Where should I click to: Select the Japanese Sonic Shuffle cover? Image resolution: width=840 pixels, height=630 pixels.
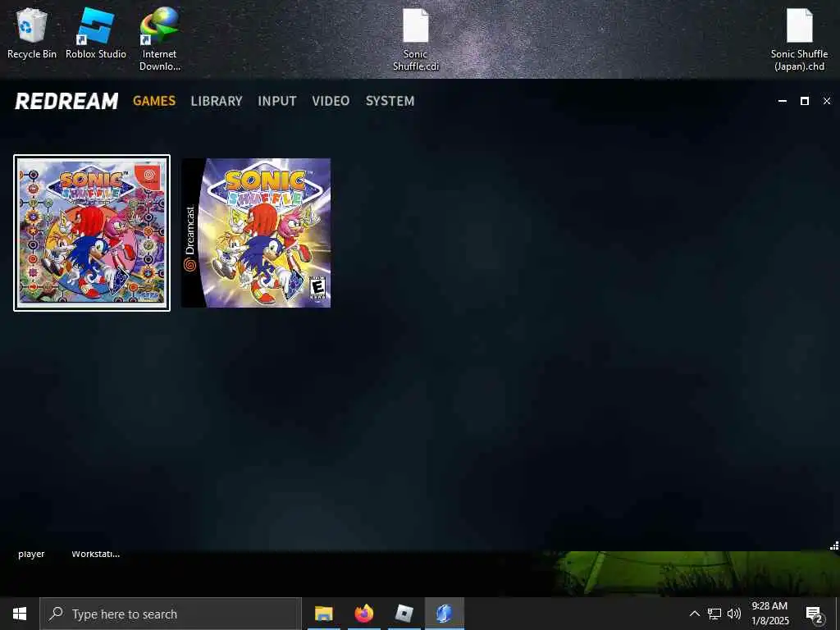click(92, 232)
